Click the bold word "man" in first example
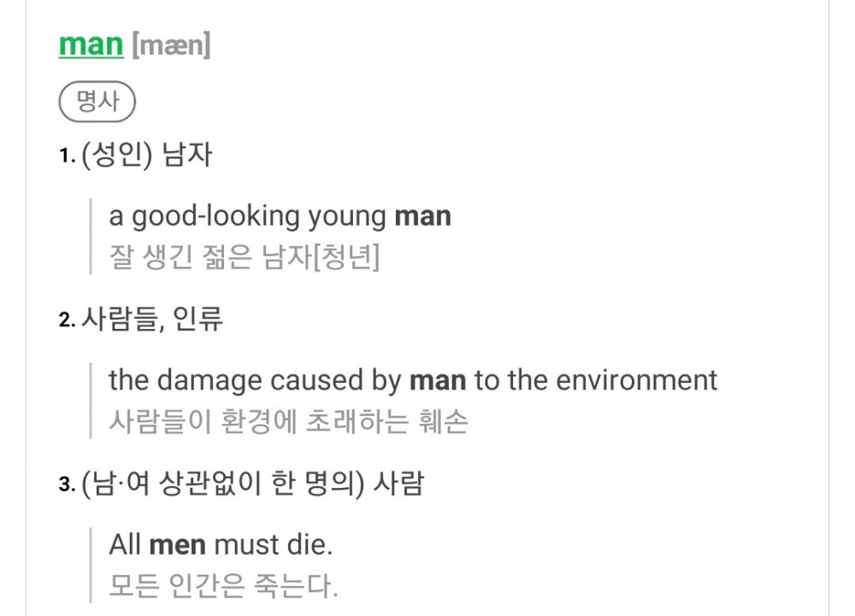855x616 pixels. 422,216
